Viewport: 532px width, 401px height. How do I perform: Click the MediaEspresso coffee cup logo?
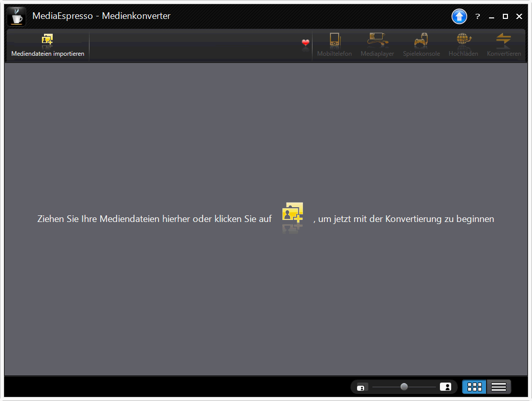point(16,16)
